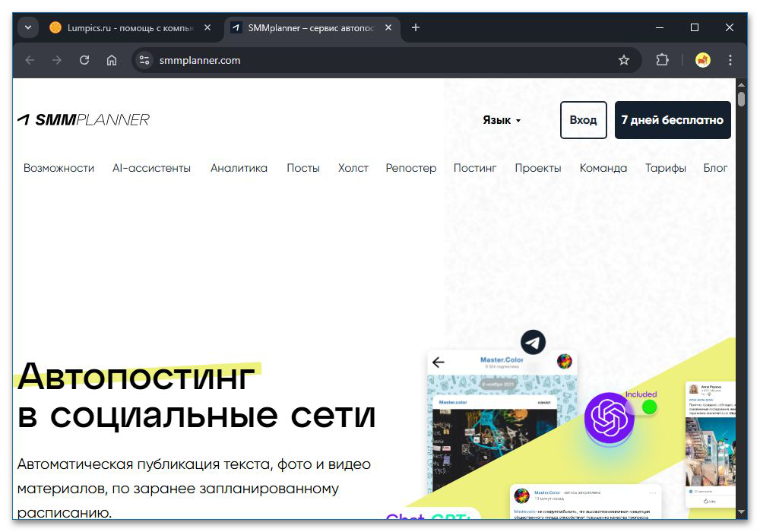This screenshot has width=760, height=532.
Task: Click the vertical scrollbar thumb
Action: point(741,98)
